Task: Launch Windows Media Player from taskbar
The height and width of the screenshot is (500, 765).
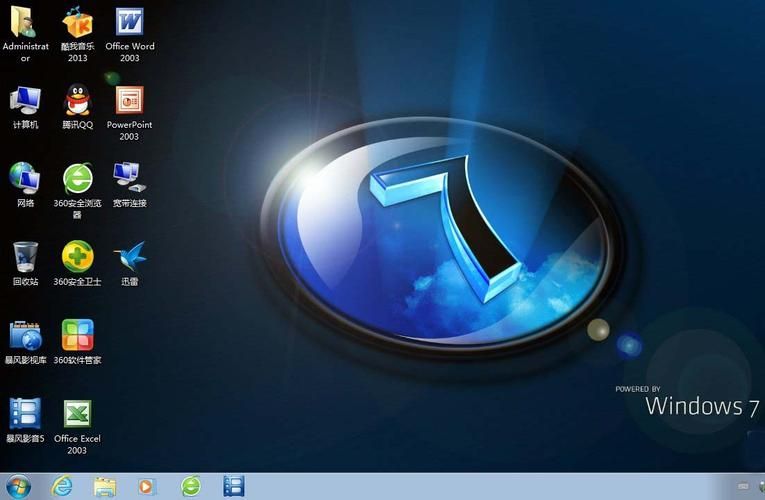Action: point(148,487)
